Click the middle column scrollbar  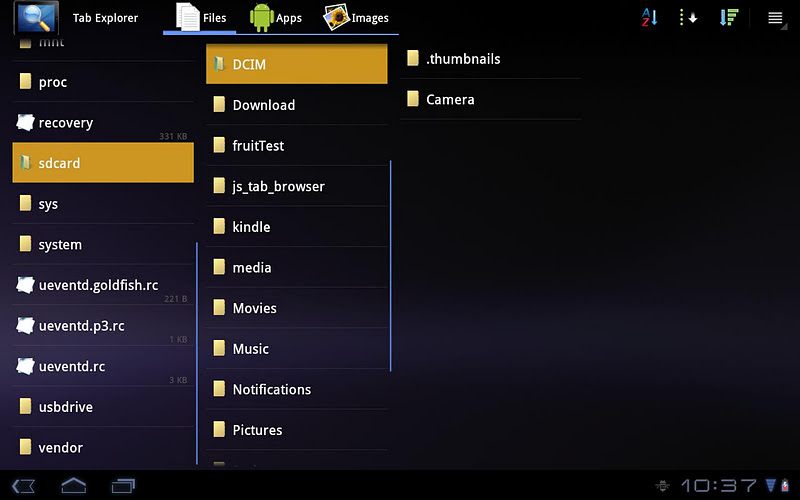pos(390,266)
